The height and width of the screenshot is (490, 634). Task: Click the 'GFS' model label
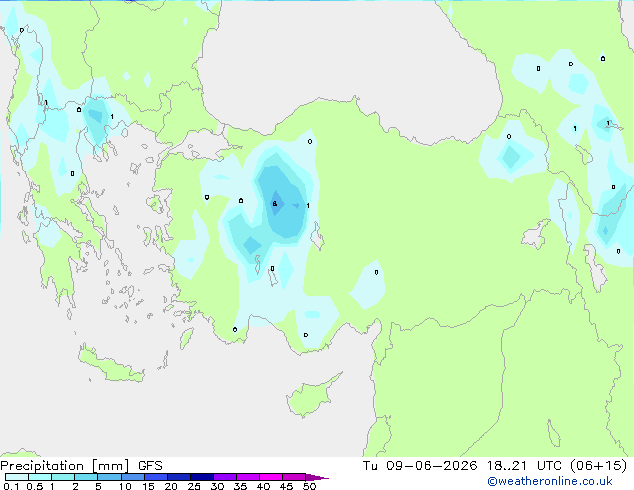click(150, 466)
